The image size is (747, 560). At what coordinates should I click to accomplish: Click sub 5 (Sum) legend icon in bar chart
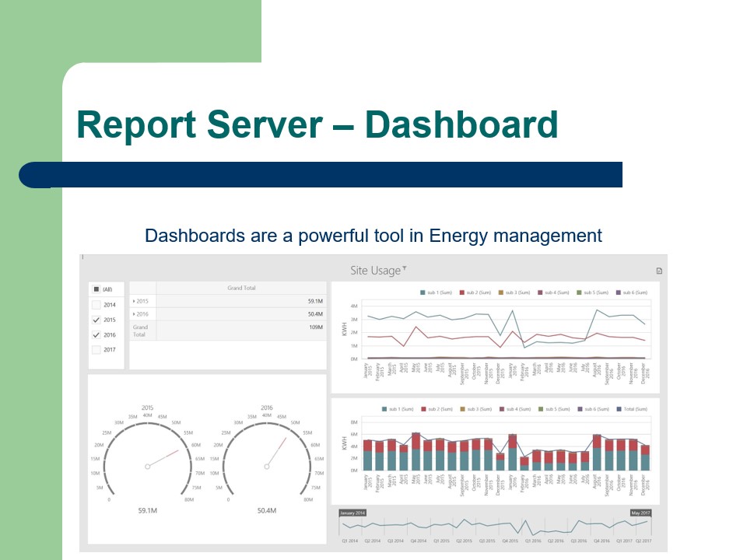pyautogui.click(x=541, y=408)
